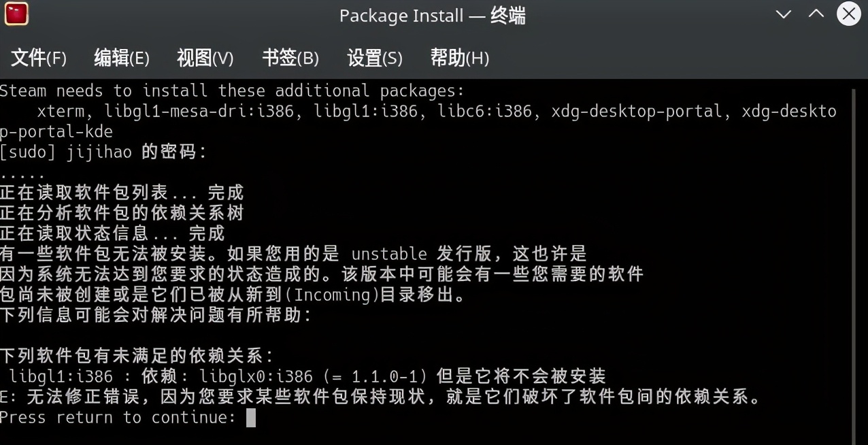Click the word 'unstable' in the output
Image resolution: width=868 pixels, height=445 pixels.
click(x=388, y=254)
